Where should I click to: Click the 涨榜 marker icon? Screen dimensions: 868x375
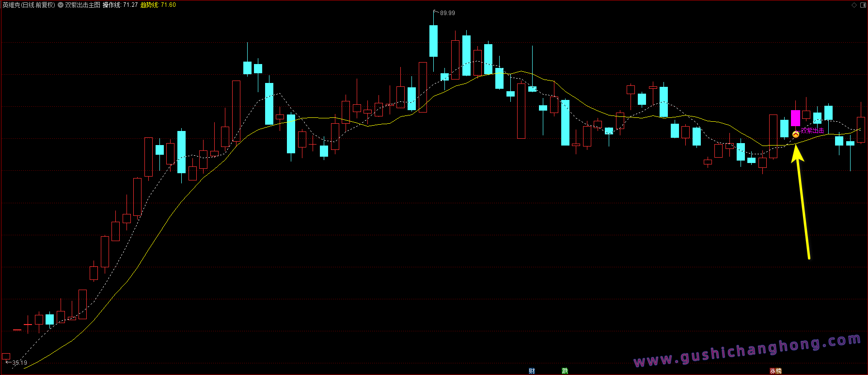[775, 371]
